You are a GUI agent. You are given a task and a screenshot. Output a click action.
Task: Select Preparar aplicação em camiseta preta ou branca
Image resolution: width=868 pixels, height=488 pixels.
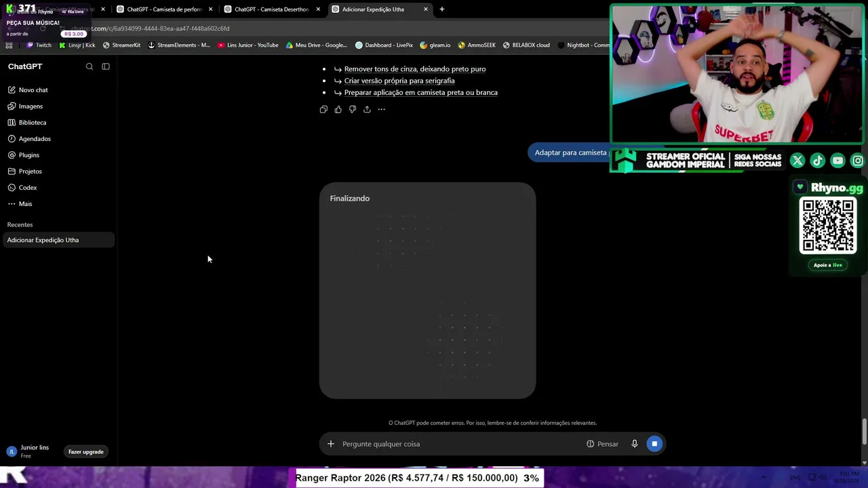pos(421,92)
